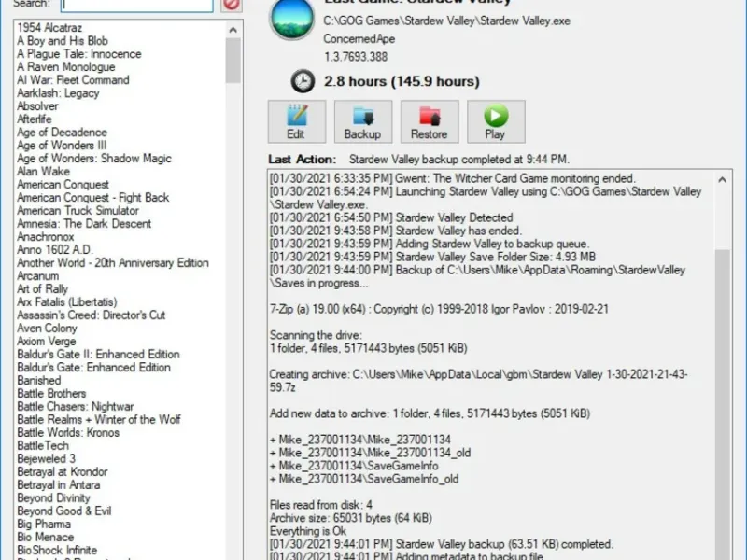This screenshot has width=747, height=560.
Task: Select Beyond Good & Evil
Action: pos(63,511)
